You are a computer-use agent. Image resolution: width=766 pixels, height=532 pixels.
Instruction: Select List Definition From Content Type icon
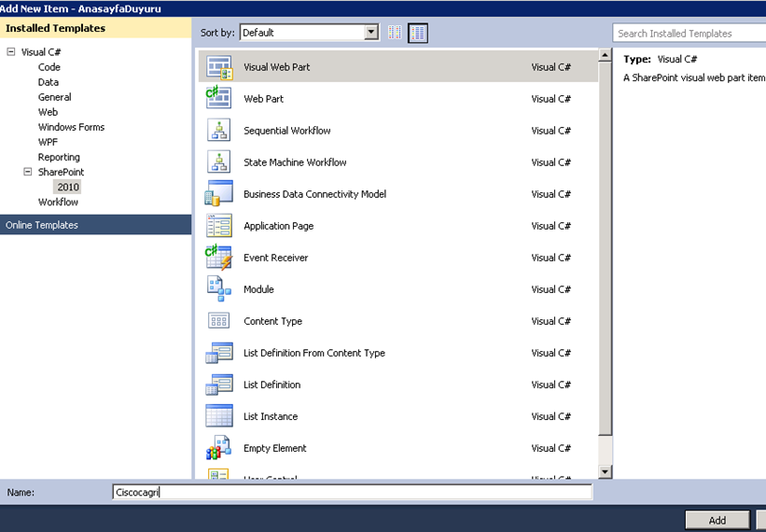pos(219,353)
